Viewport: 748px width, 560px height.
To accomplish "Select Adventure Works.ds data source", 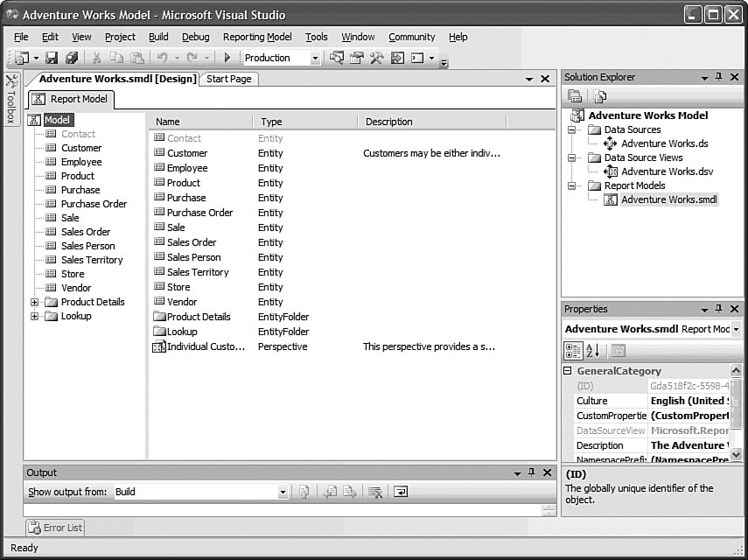I will coord(665,143).
